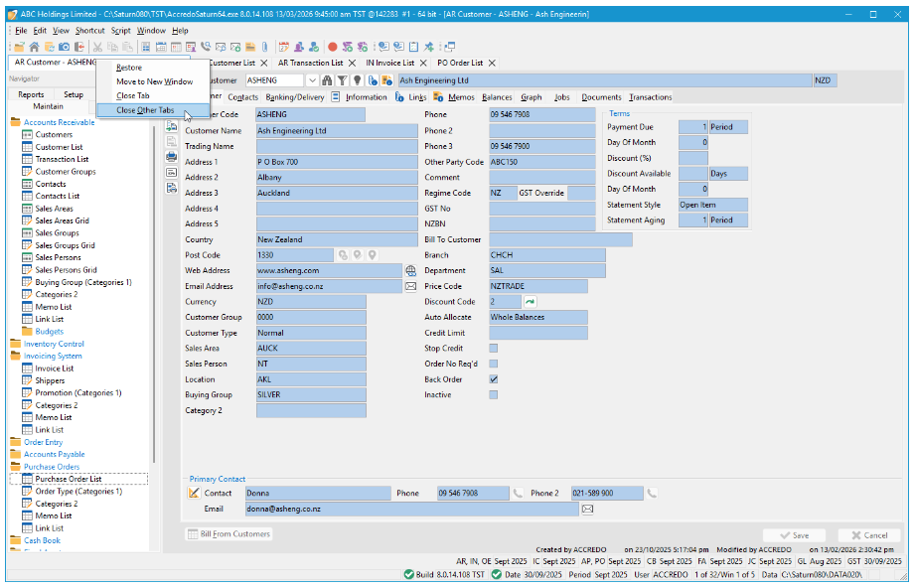Open the Setup navigator tab
Viewport: 915px width, 588px height.
click(x=74, y=94)
